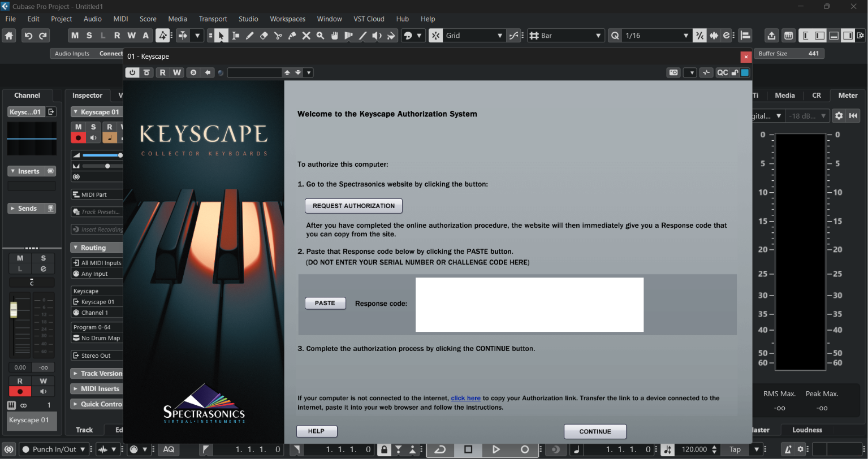Click the Edit Channel Settings e button

click(x=43, y=269)
